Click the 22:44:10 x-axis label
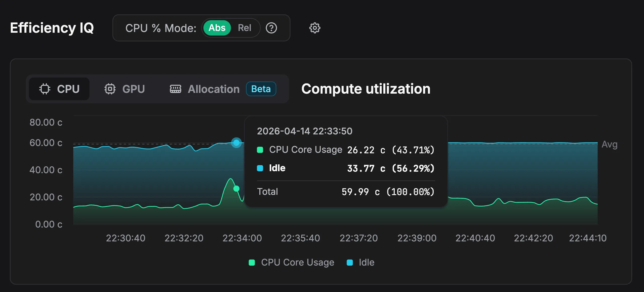Screen dimensions: 644x292 pyautogui.click(x=588, y=238)
